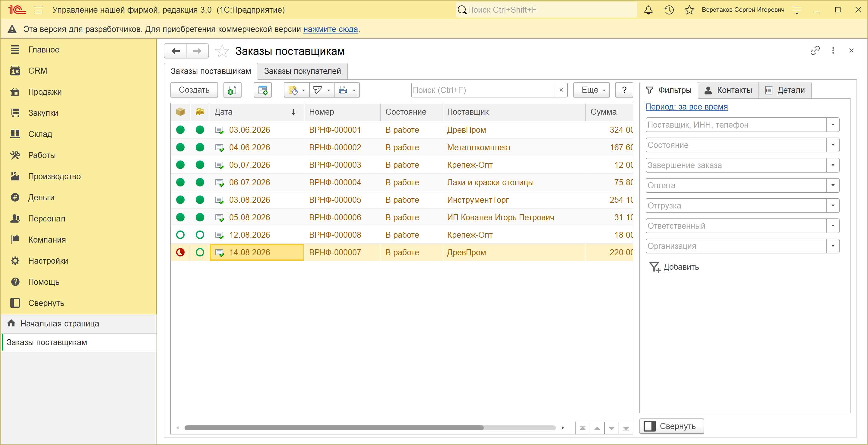
Task: Open the Деньги section icon
Action: coord(15,198)
